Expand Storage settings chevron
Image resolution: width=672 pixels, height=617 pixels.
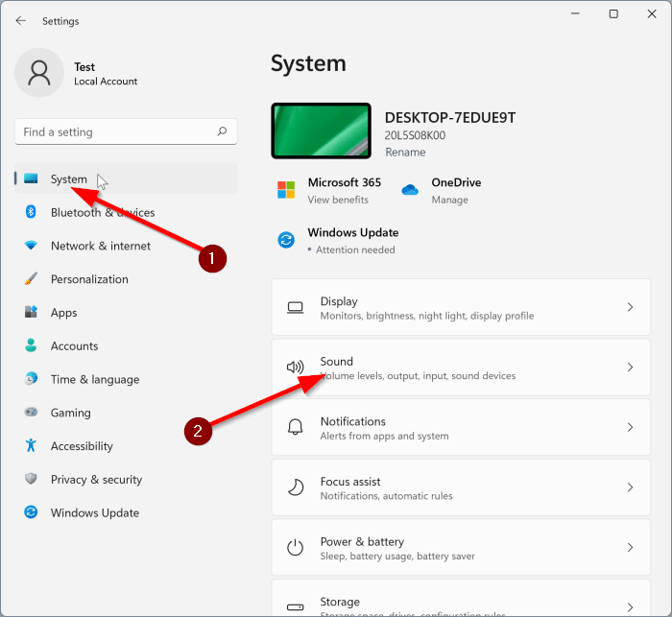click(x=630, y=607)
